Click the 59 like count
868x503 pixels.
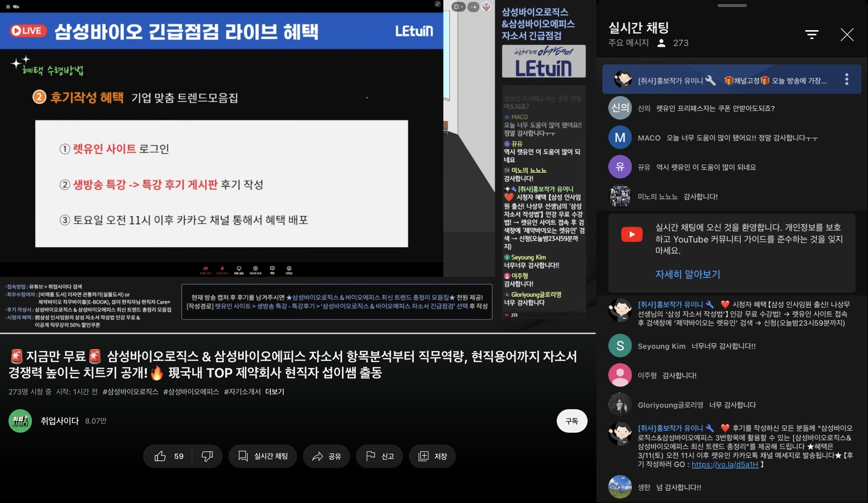[x=179, y=456]
